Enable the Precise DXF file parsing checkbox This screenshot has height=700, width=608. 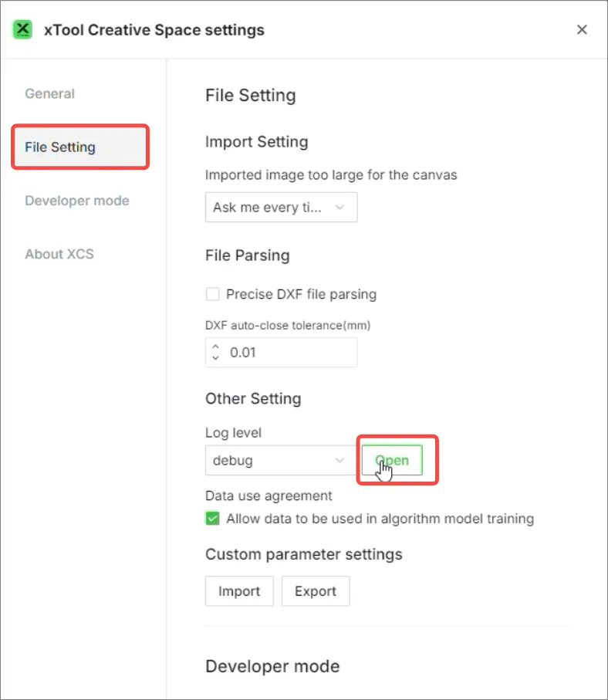(212, 294)
